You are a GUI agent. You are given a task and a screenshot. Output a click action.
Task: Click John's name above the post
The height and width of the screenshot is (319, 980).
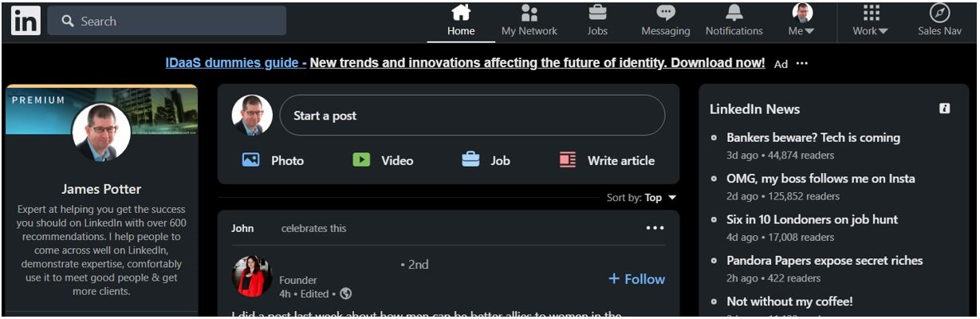[242, 228]
